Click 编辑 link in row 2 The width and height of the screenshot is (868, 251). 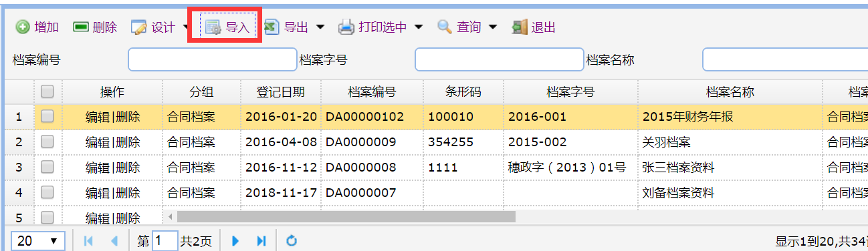[x=98, y=142]
